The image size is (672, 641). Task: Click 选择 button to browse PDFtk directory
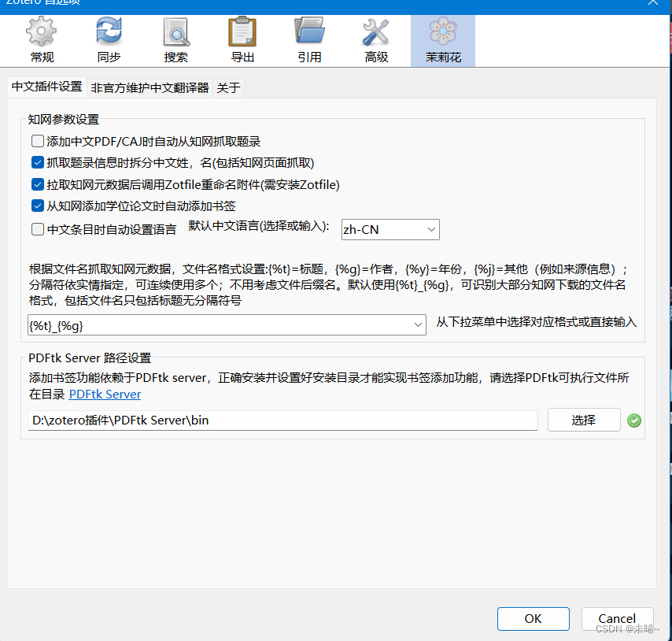(584, 420)
